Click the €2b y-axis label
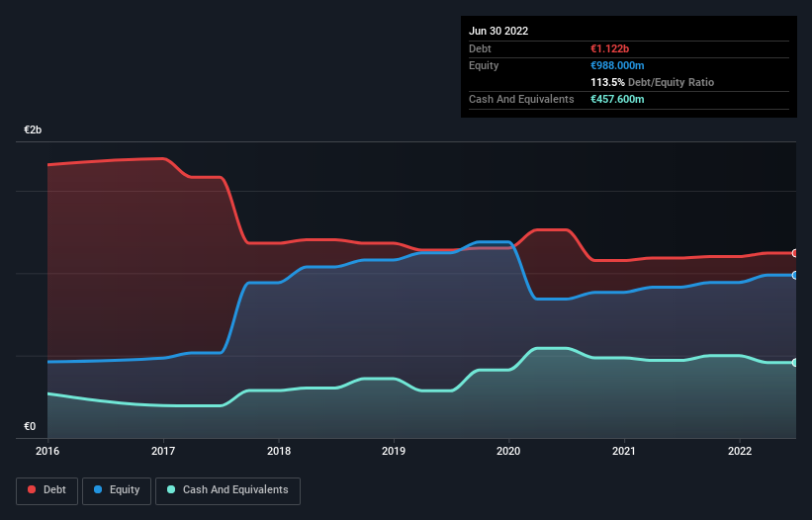Image resolution: width=812 pixels, height=520 pixels. (x=33, y=130)
